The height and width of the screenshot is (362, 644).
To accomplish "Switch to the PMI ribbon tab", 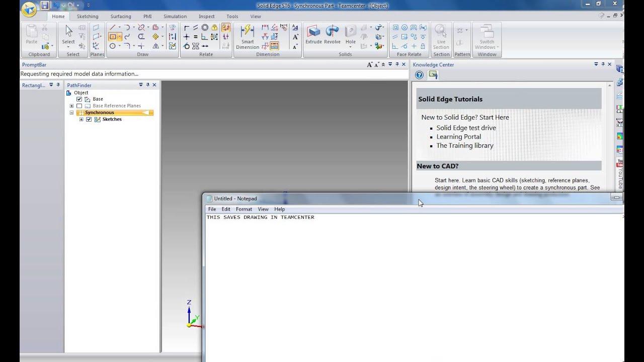I will tap(147, 16).
